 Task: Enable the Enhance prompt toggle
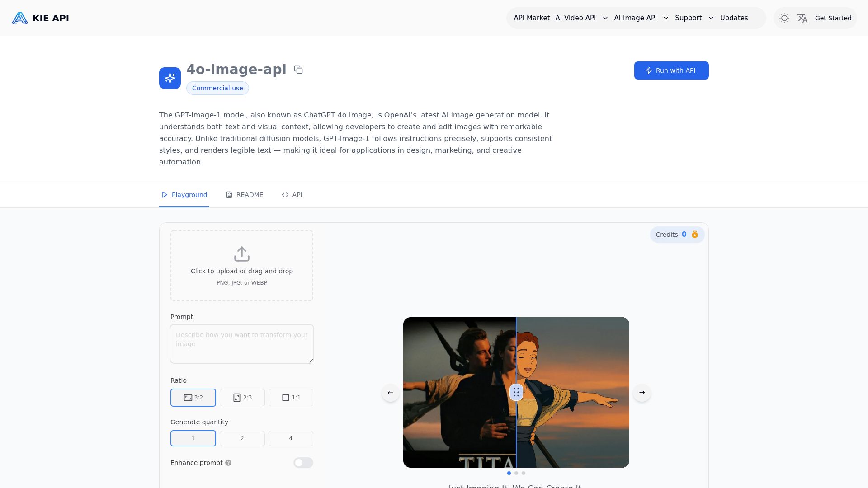tap(303, 463)
